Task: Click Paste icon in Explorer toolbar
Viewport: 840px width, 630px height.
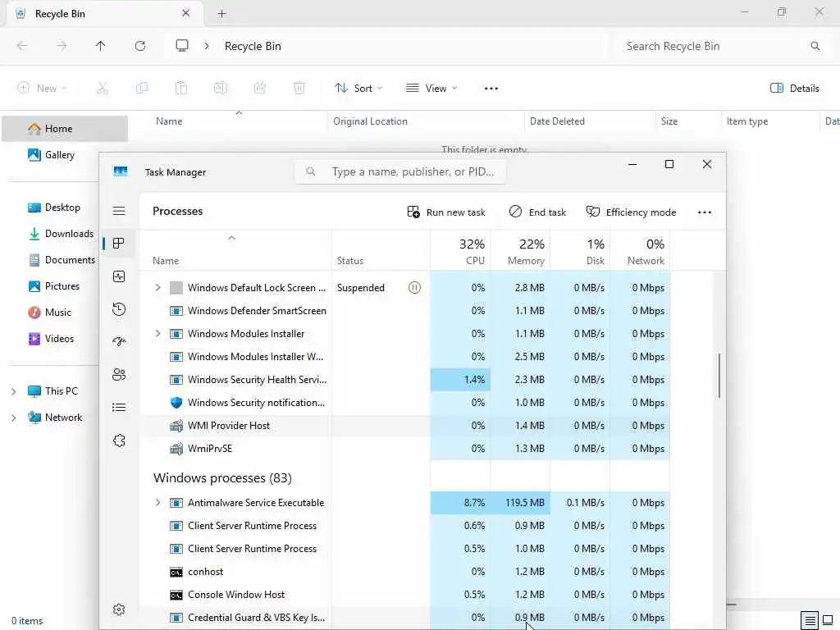Action: (x=181, y=89)
